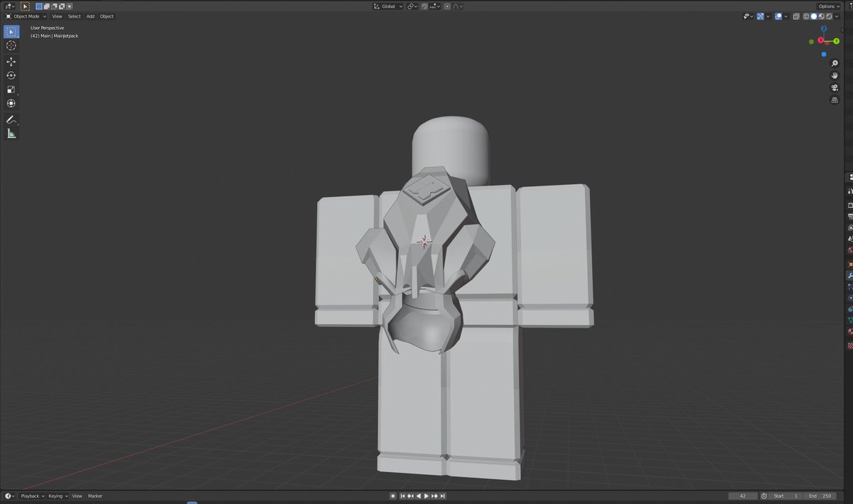
Task: Click the set new selection mode icon
Action: point(40,6)
